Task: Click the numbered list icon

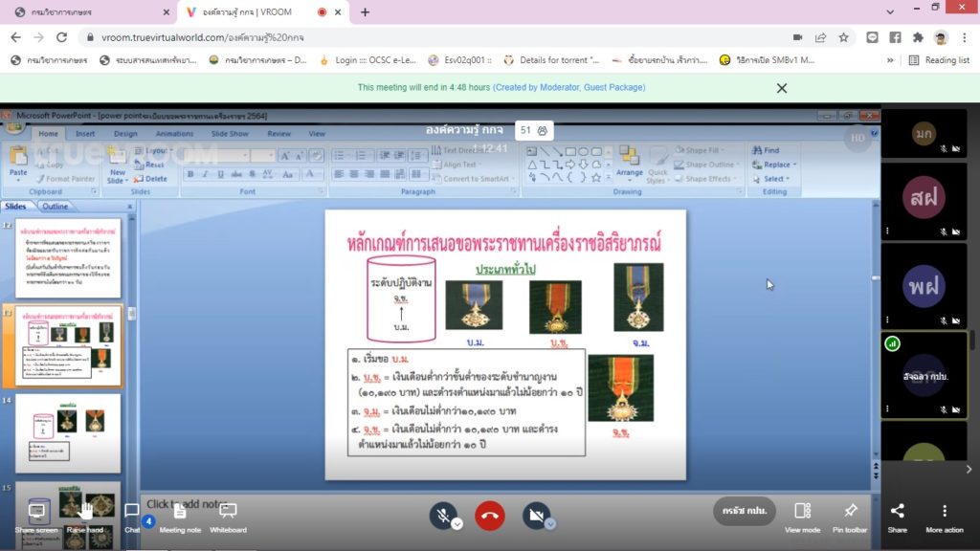Action: [362, 156]
